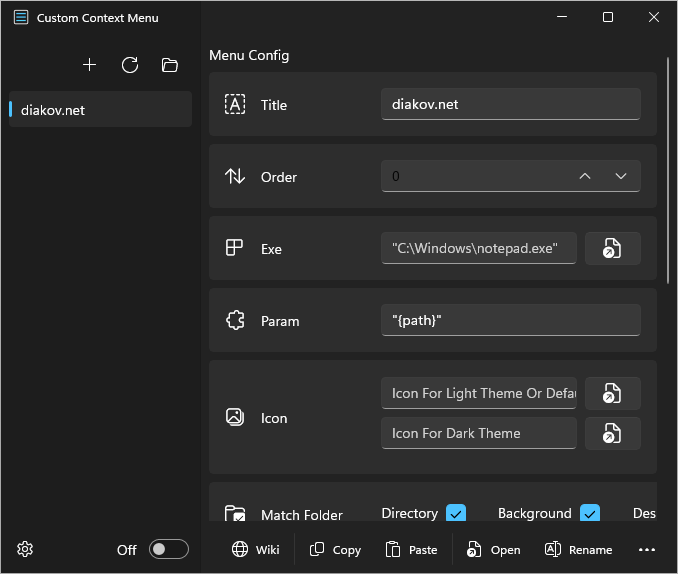Click the hamburger app icon in title bar
Screen dimensions: 678x574
[x=21, y=17]
